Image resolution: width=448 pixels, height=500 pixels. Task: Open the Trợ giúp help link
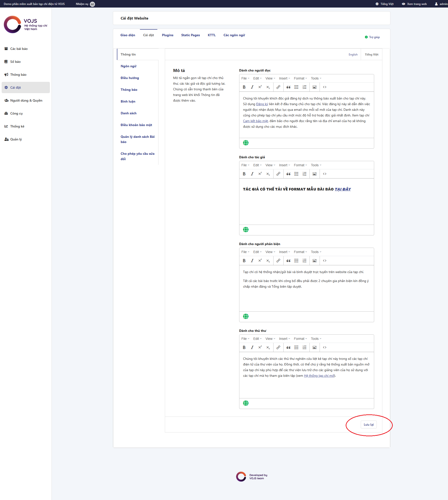374,37
